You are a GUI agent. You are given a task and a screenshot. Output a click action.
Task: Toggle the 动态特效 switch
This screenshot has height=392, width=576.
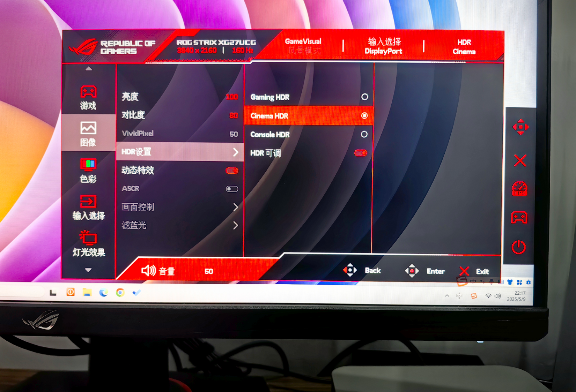point(232,171)
